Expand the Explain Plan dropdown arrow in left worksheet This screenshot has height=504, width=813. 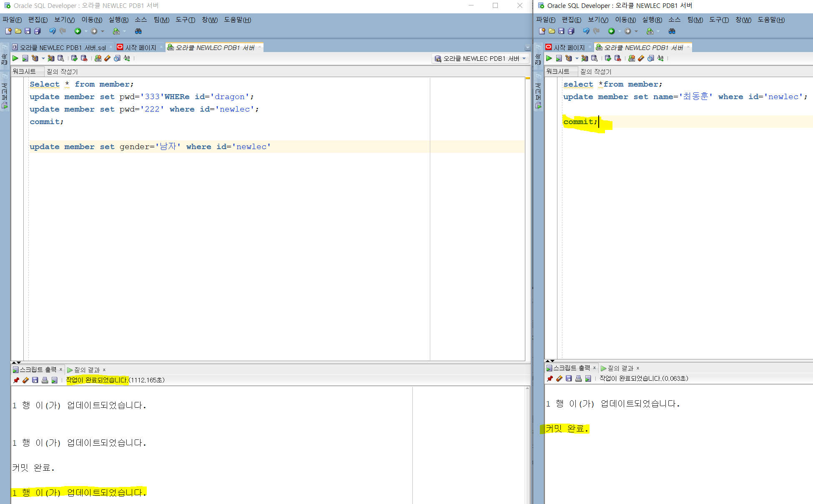click(x=43, y=58)
